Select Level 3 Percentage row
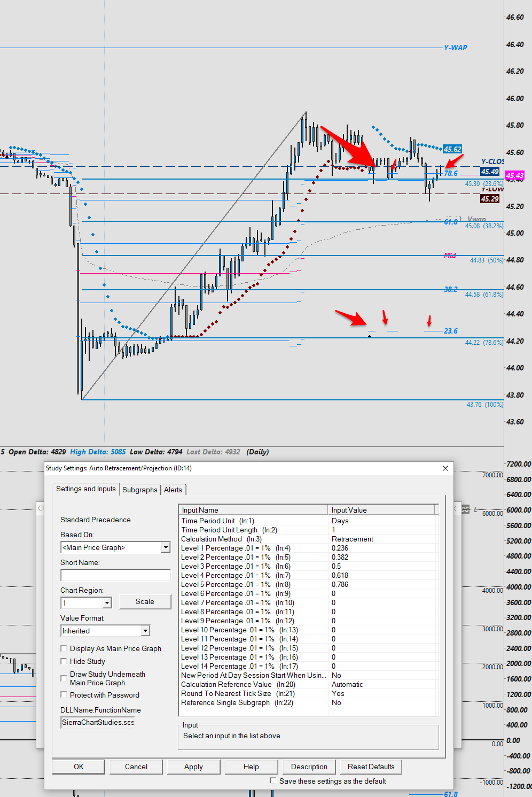This screenshot has height=797, width=532. pyautogui.click(x=308, y=566)
